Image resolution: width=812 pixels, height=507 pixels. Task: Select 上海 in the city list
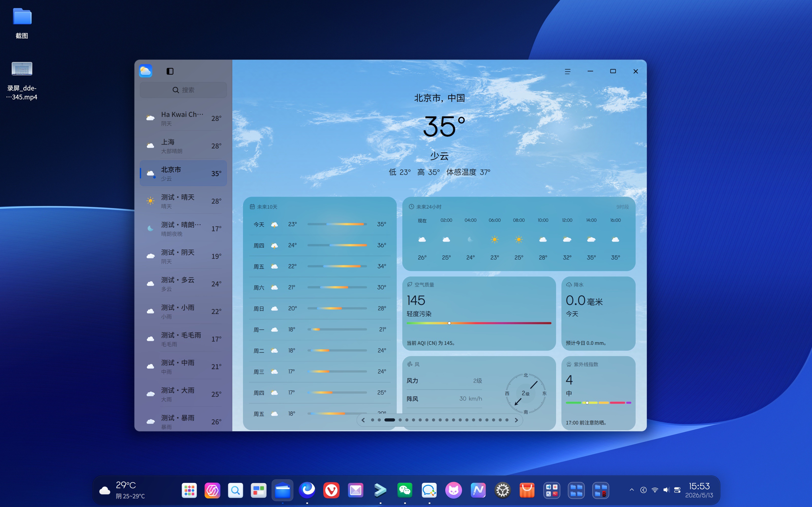[x=183, y=146]
